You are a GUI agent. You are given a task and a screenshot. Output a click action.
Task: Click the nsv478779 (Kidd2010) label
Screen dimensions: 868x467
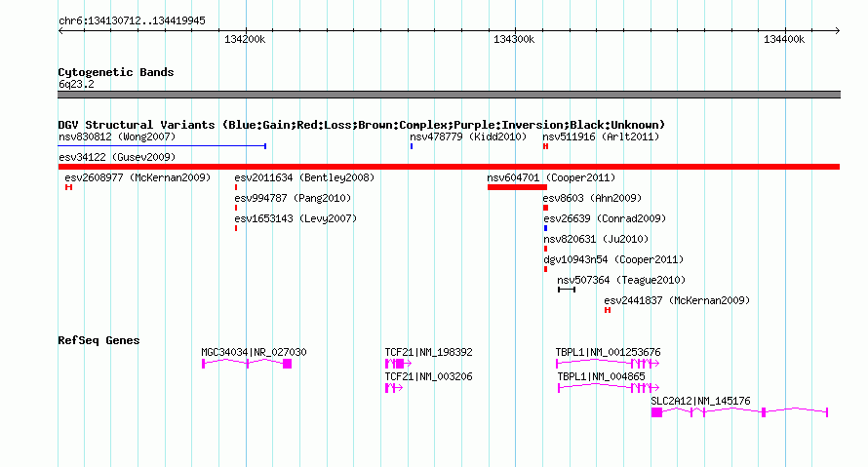point(468,136)
